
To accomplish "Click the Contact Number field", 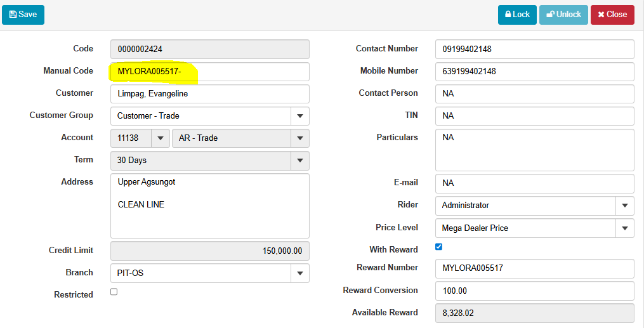I will tap(534, 49).
